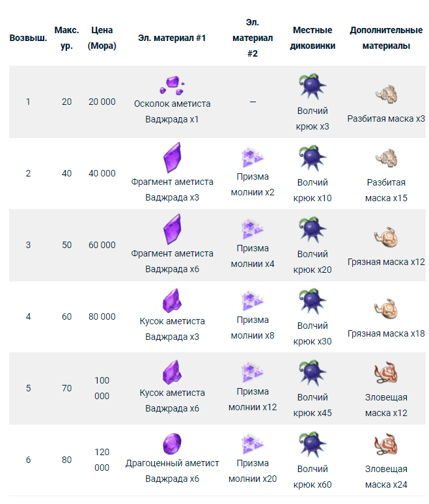Click the damaged mask icon in row 1
This screenshot has height=504, width=429.
[x=386, y=94]
